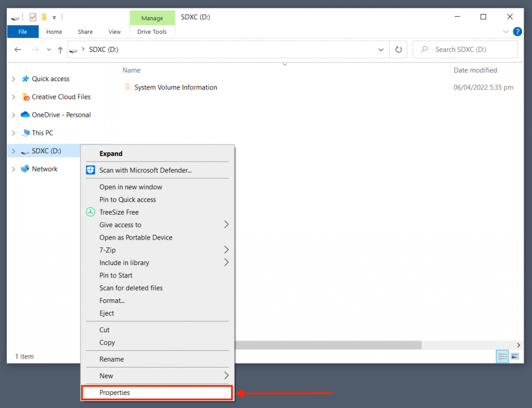The image size is (532, 408).
Task: Click the Up directory arrow
Action: [60, 50]
